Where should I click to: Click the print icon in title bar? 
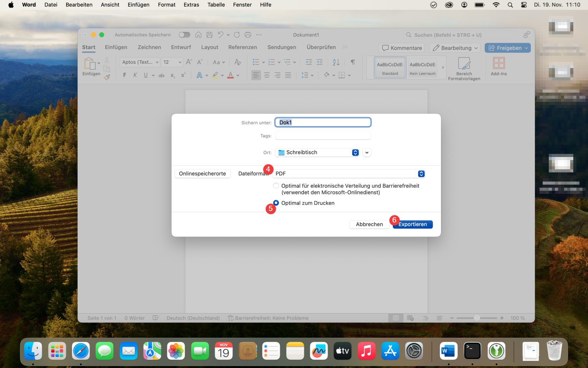(248, 35)
